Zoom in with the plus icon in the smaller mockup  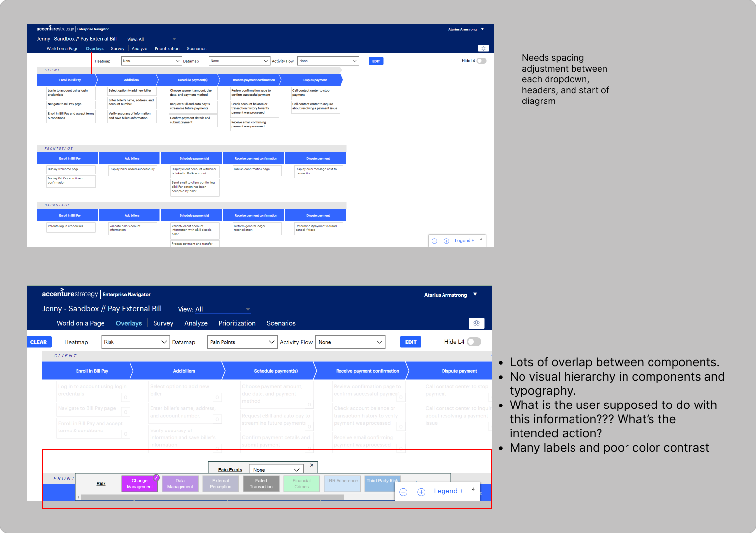tap(446, 241)
